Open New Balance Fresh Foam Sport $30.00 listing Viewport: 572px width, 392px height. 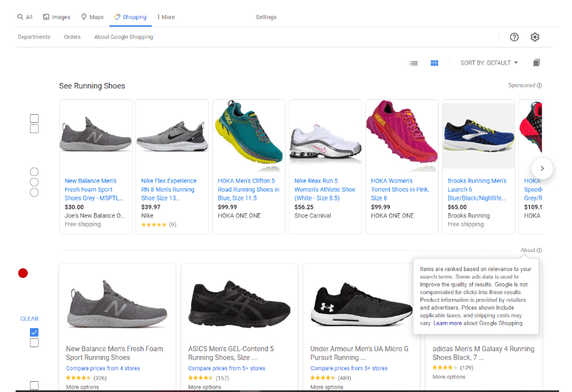[x=94, y=189]
